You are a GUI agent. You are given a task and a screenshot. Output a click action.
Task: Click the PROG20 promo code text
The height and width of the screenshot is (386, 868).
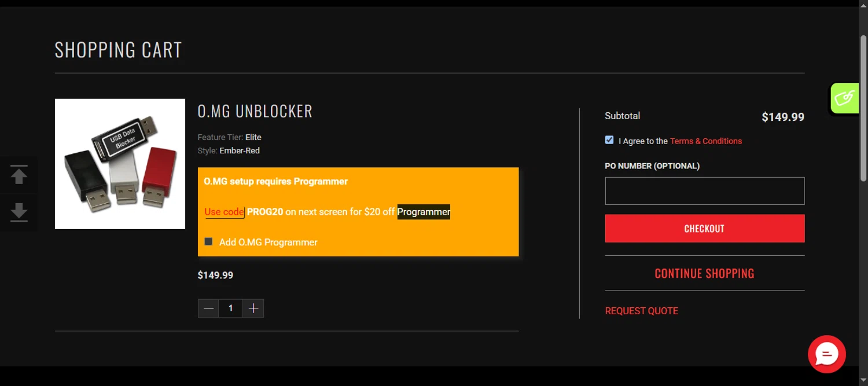pyautogui.click(x=265, y=212)
